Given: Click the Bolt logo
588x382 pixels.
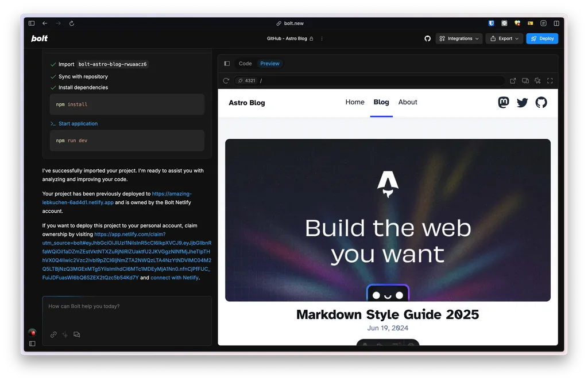Looking at the screenshot, I should (40, 38).
